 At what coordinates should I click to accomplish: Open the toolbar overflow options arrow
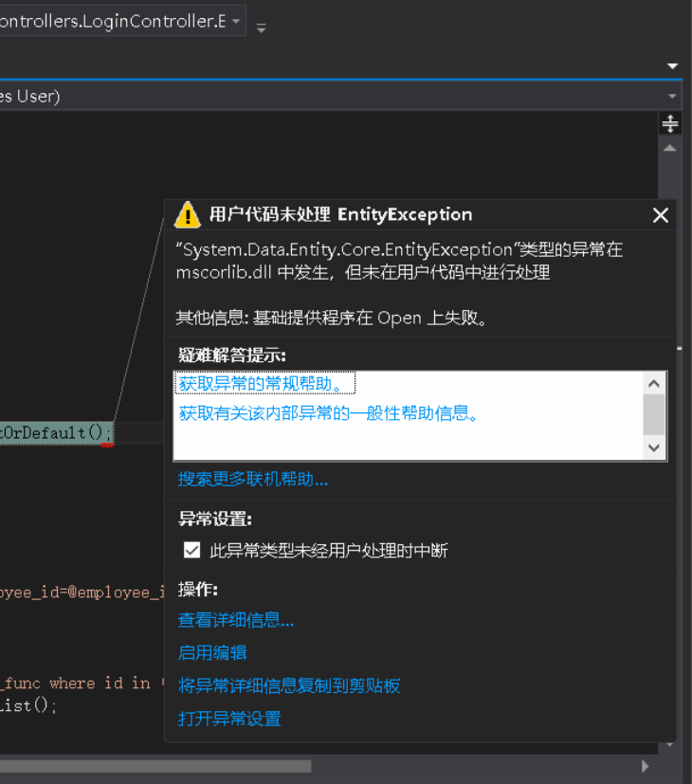(261, 28)
